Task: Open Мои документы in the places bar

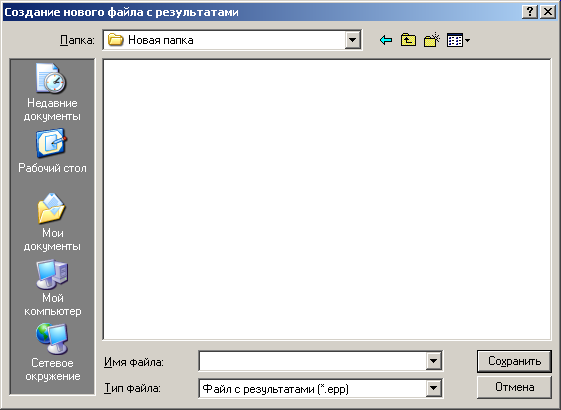Action: tap(52, 222)
